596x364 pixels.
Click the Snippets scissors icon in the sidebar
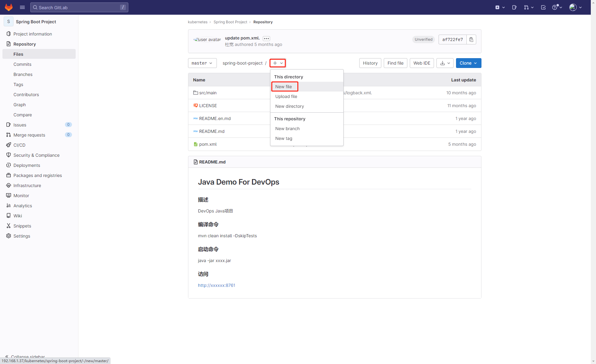tap(9, 226)
